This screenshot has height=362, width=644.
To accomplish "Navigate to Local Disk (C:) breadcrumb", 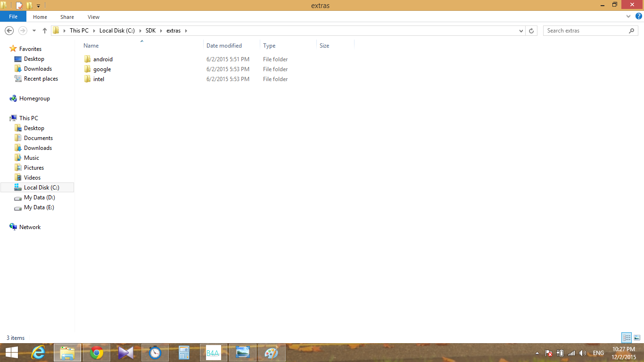I will point(117,31).
